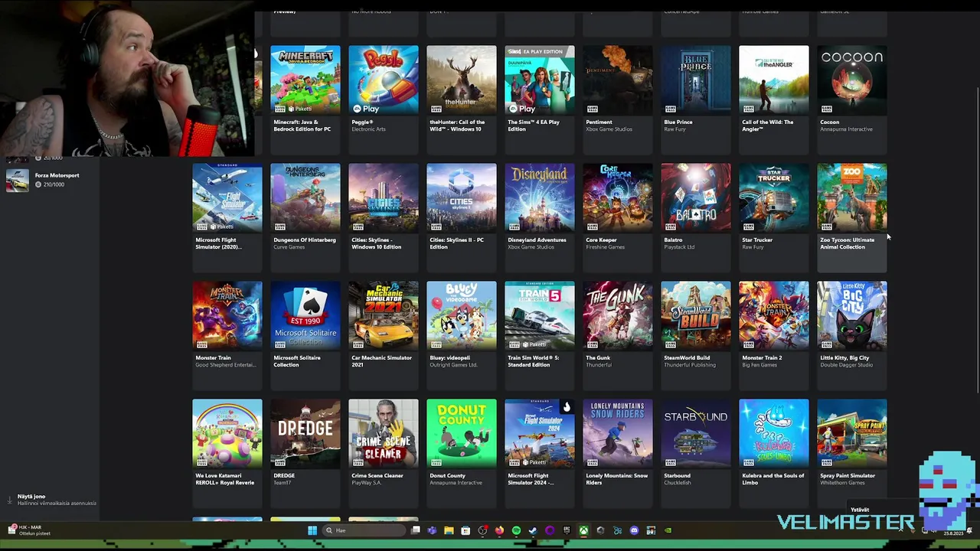The image size is (980, 551).
Task: Click the purple ring taskbar icon
Action: click(x=550, y=530)
